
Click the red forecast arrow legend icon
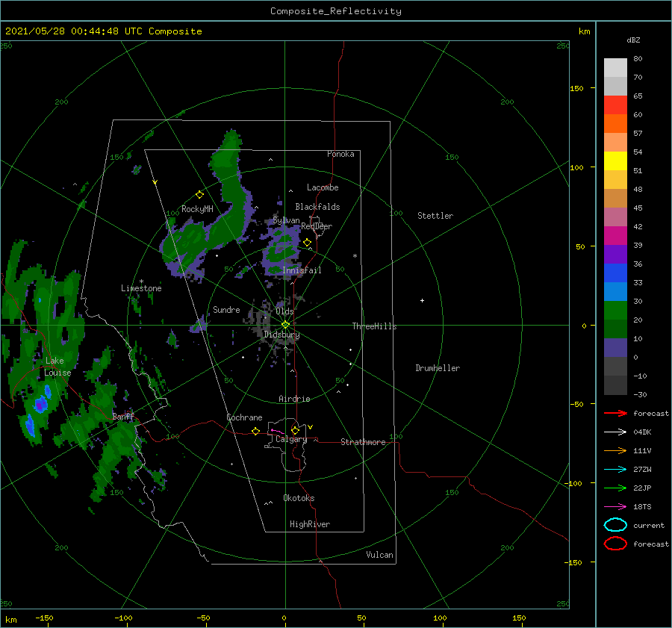pos(615,413)
